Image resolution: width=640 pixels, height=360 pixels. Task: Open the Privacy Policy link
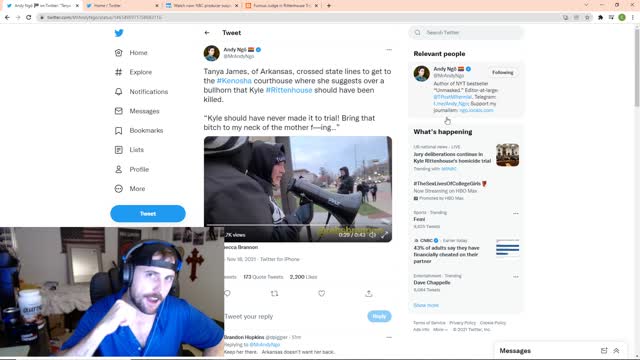click(462, 323)
